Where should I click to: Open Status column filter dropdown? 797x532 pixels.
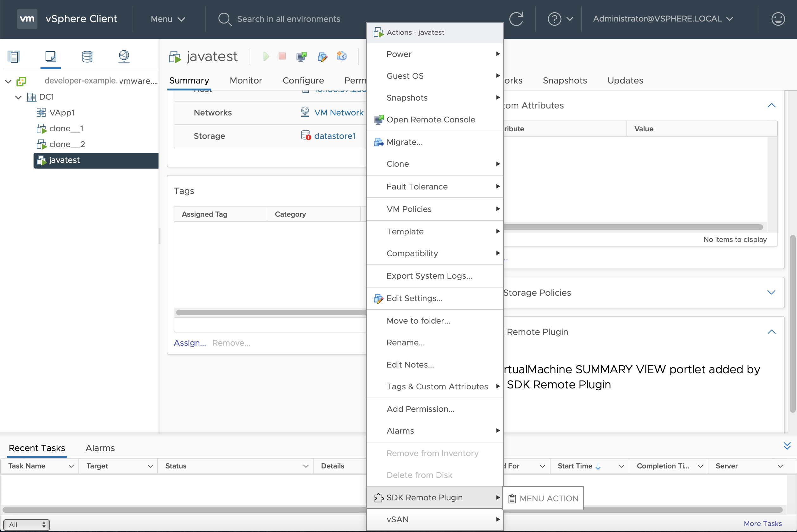(x=306, y=466)
